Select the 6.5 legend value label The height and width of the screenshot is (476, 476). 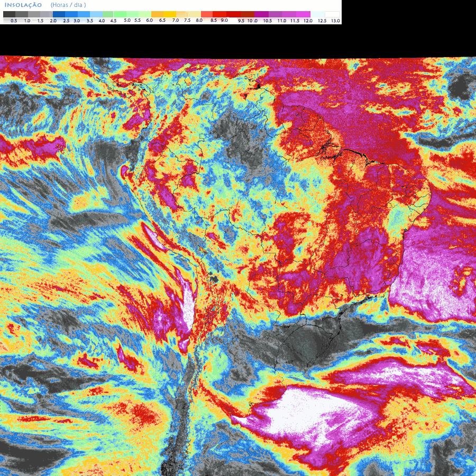162,20
